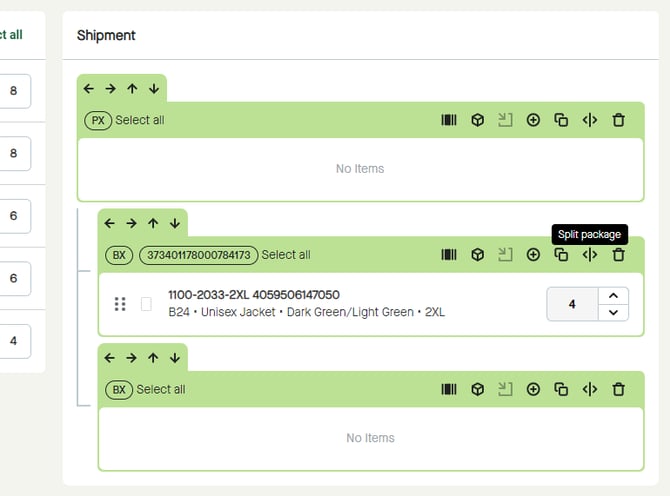Click the box icon in the PX package
The image size is (670, 496).
point(478,120)
